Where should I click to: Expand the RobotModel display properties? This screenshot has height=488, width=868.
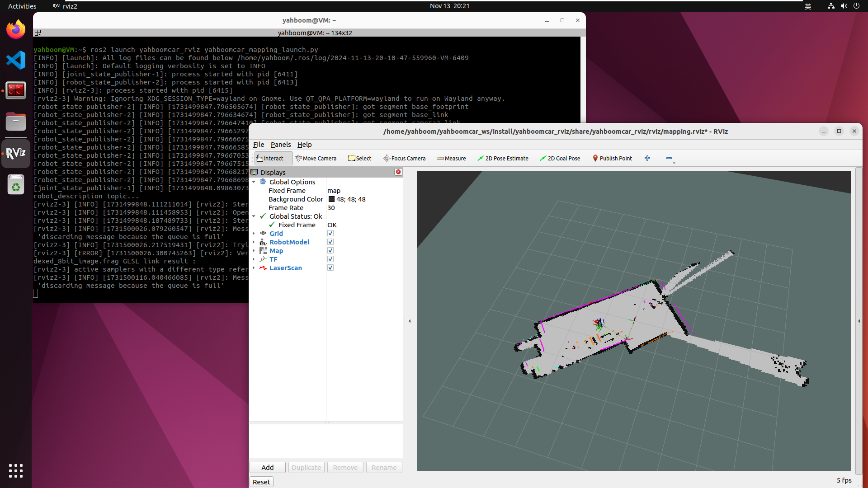tap(254, 242)
